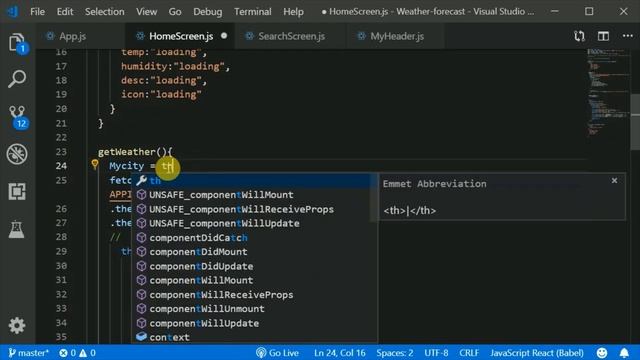Viewport: 640px width, 360px height.
Task: Click the code minimap
Action: tap(607, 93)
